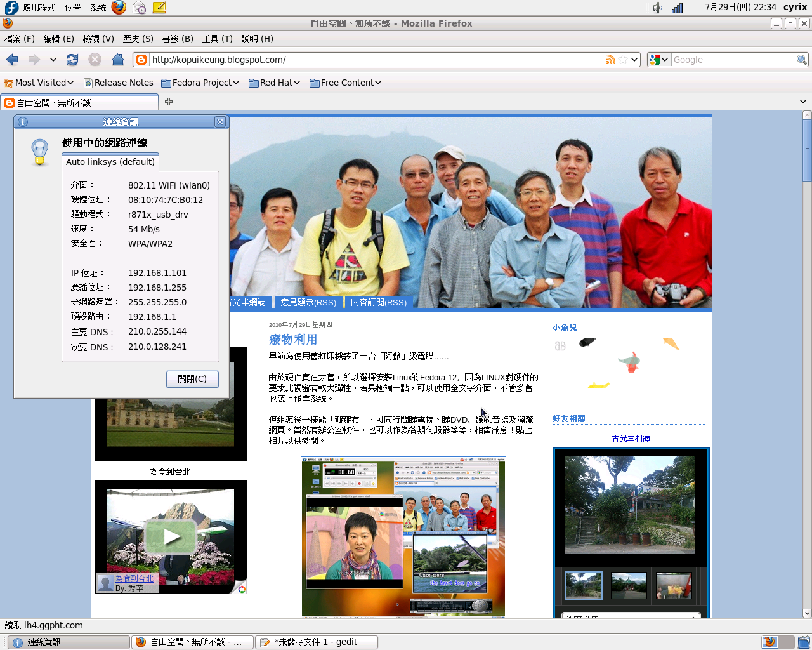
Task: Click the Google search field
Action: point(734,60)
